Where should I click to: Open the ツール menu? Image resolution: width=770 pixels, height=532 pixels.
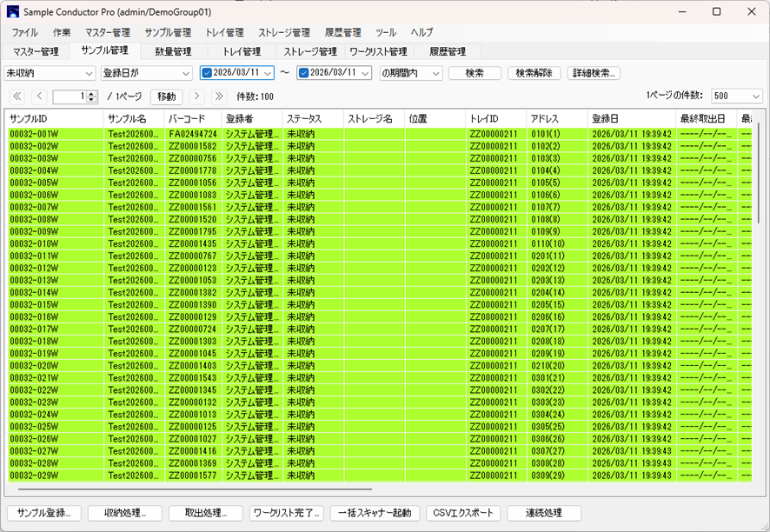click(x=386, y=32)
